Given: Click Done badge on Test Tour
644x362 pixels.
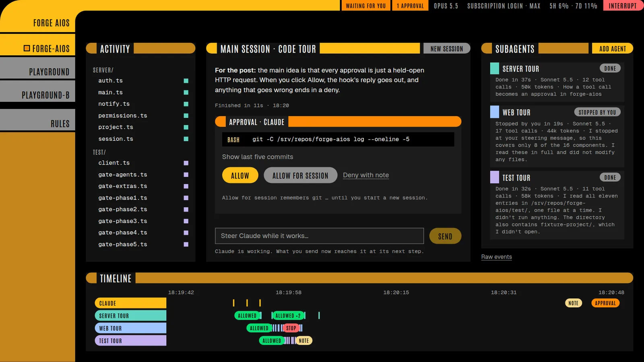Looking at the screenshot, I should [610, 177].
